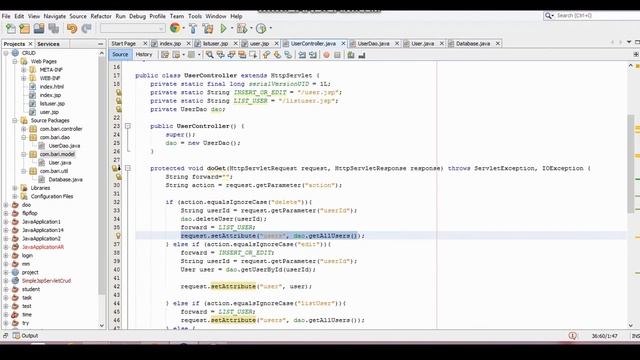Select UserDao.java in project tree

click(64, 146)
